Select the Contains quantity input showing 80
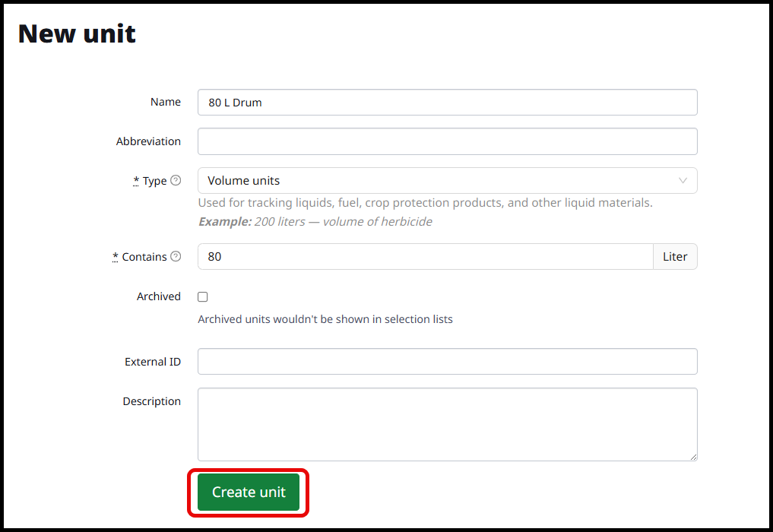This screenshot has height=532, width=773. (425, 257)
